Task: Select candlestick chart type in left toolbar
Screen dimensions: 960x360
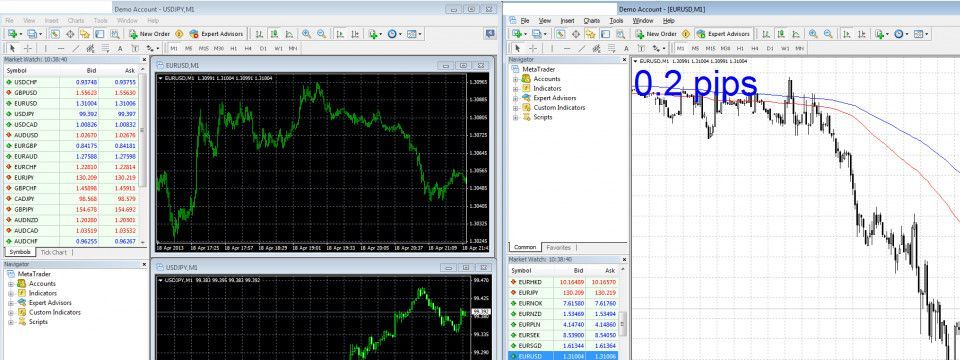Action: [274, 34]
